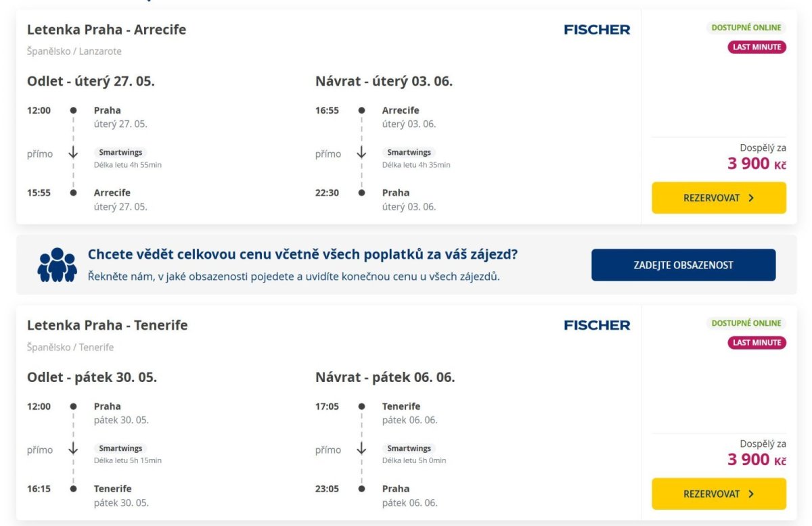Click the down arrow icon of Arrecife–Praha return flight
812x526 pixels.
click(361, 153)
